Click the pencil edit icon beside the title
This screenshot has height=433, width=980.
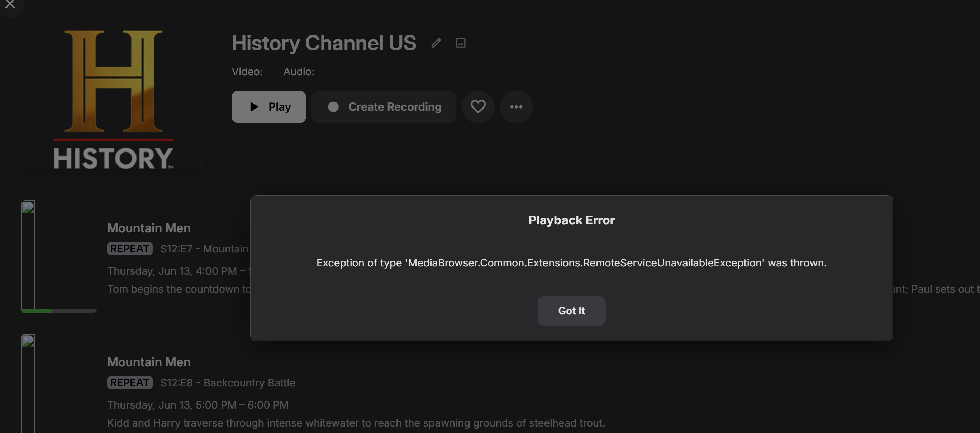[436, 43]
